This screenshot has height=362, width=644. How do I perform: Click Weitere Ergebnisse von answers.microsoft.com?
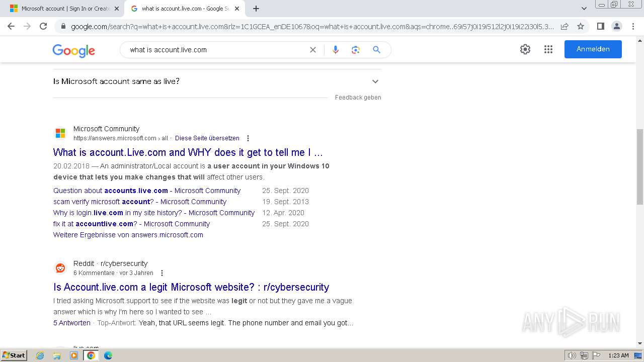tap(128, 235)
